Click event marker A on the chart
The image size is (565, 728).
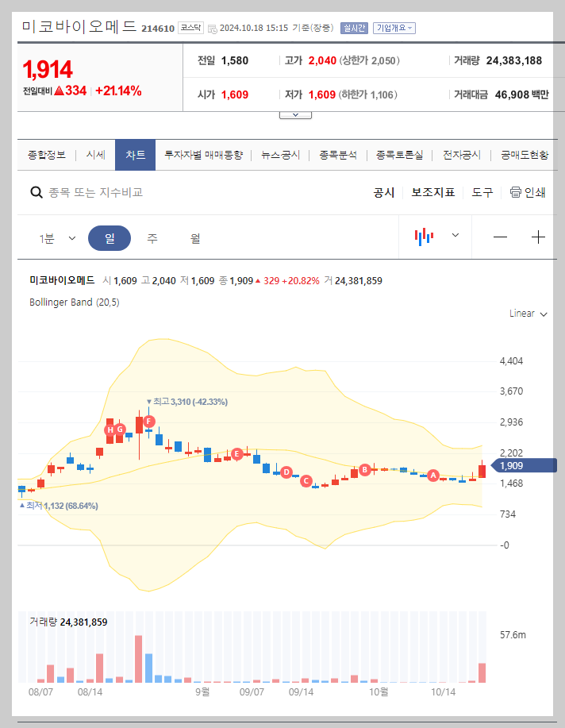click(x=433, y=475)
